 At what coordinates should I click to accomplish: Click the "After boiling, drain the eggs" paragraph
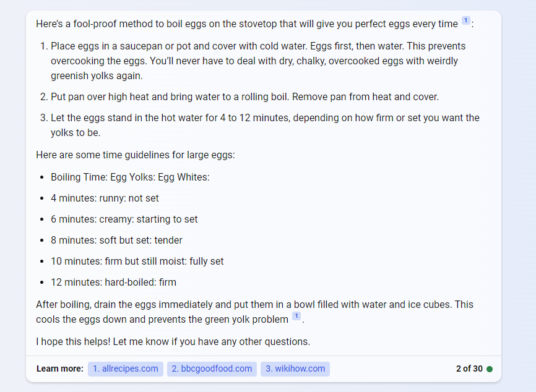coord(254,312)
